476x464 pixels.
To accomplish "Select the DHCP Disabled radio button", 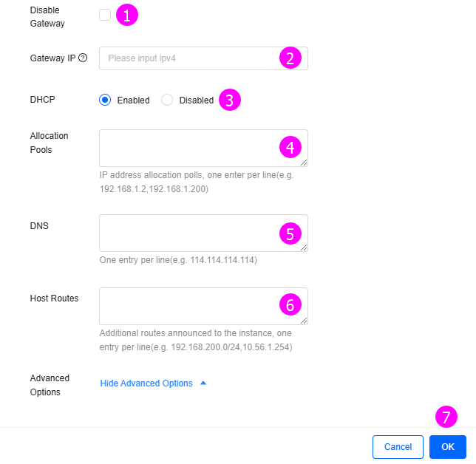I will pyautogui.click(x=167, y=100).
